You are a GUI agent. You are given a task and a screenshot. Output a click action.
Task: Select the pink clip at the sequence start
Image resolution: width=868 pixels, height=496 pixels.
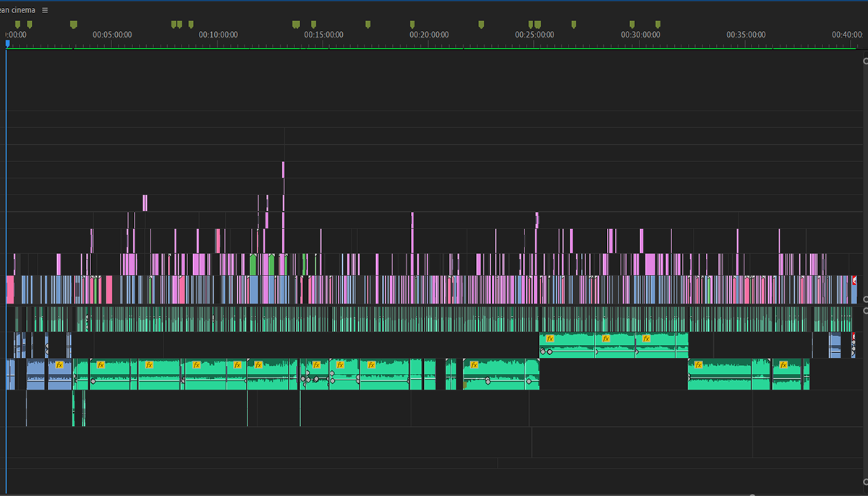10,289
